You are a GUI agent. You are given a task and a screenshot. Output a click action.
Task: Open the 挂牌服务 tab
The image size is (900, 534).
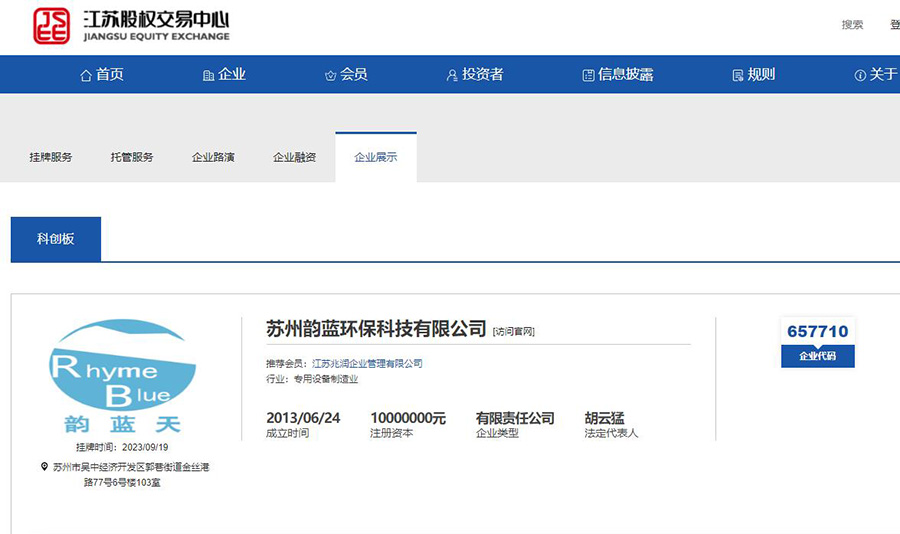(x=51, y=157)
